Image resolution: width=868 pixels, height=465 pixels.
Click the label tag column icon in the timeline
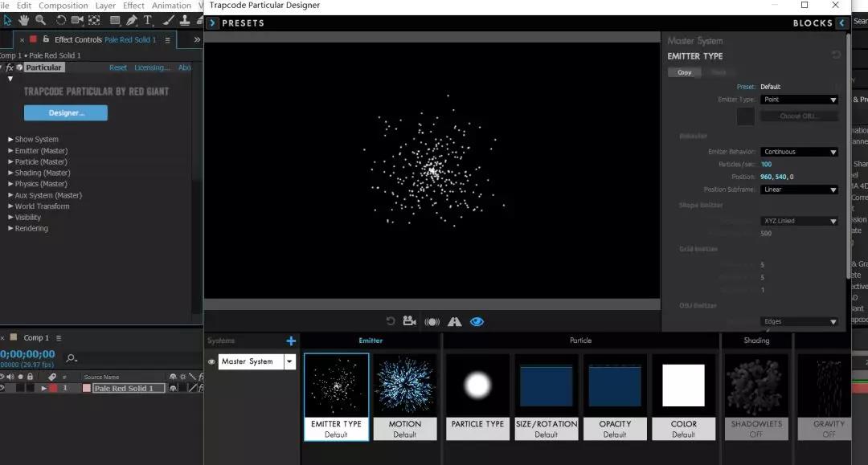click(x=52, y=377)
